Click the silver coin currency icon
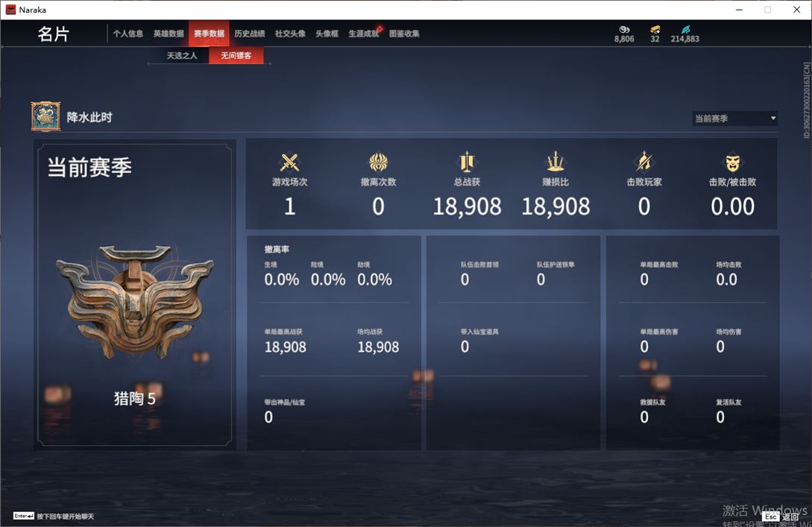This screenshot has width=812, height=527. (624, 30)
